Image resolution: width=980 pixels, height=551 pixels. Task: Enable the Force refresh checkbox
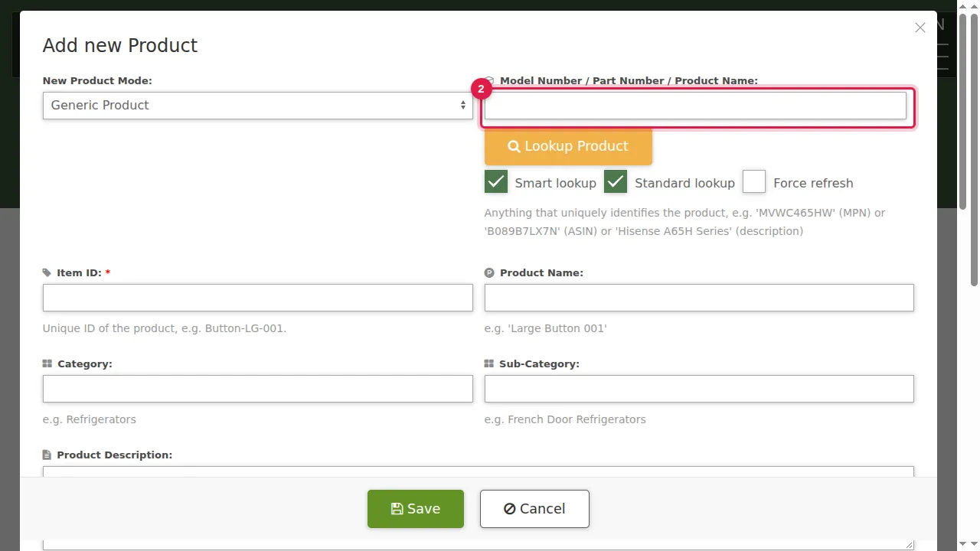(754, 181)
